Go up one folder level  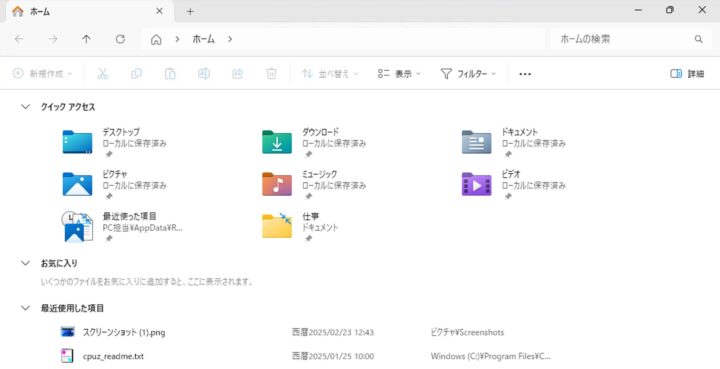coord(86,39)
